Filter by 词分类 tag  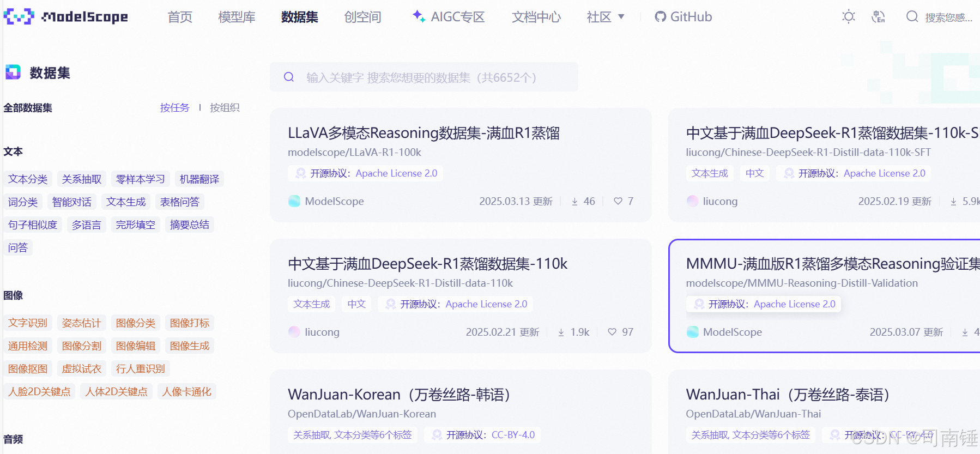[23, 202]
